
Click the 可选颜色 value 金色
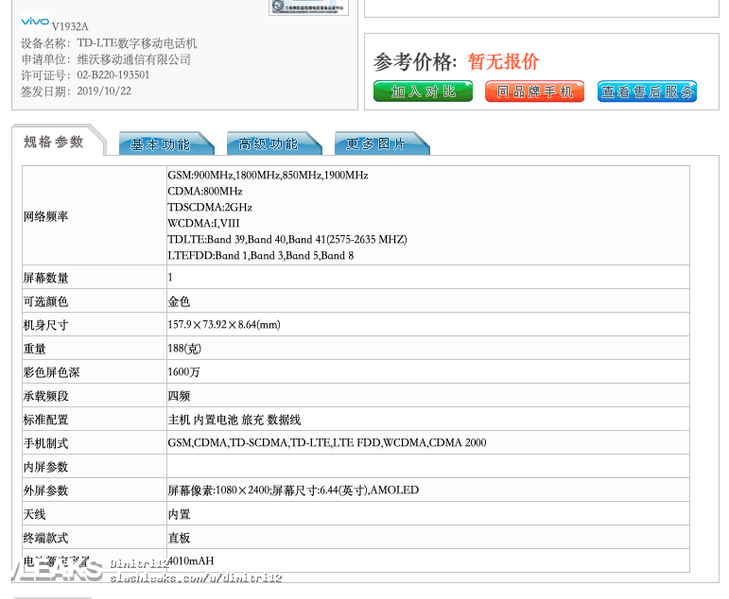[x=179, y=301]
